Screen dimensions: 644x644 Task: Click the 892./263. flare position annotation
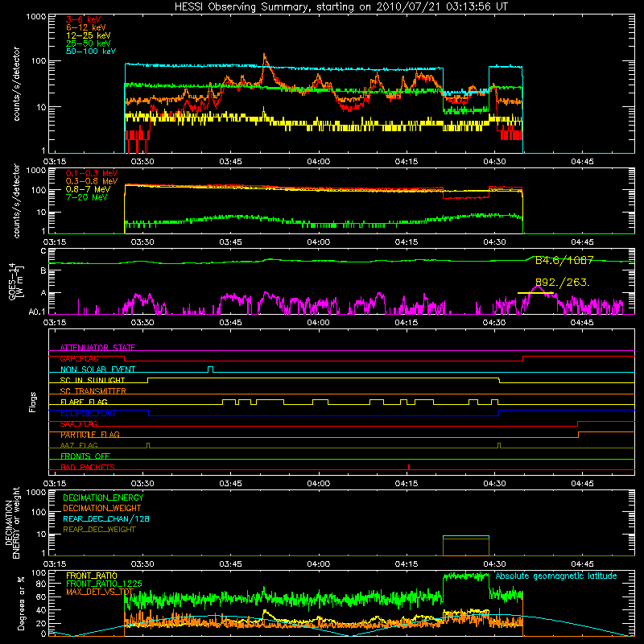pos(562,283)
